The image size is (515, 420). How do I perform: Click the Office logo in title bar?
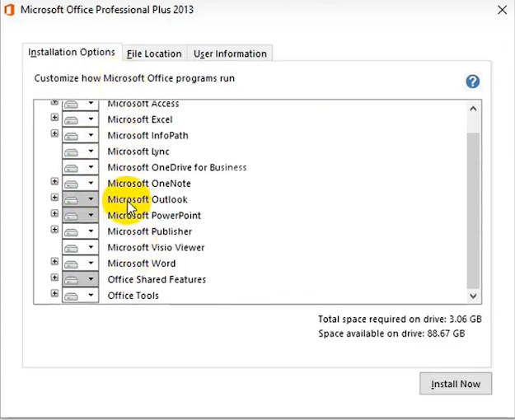tap(10, 10)
